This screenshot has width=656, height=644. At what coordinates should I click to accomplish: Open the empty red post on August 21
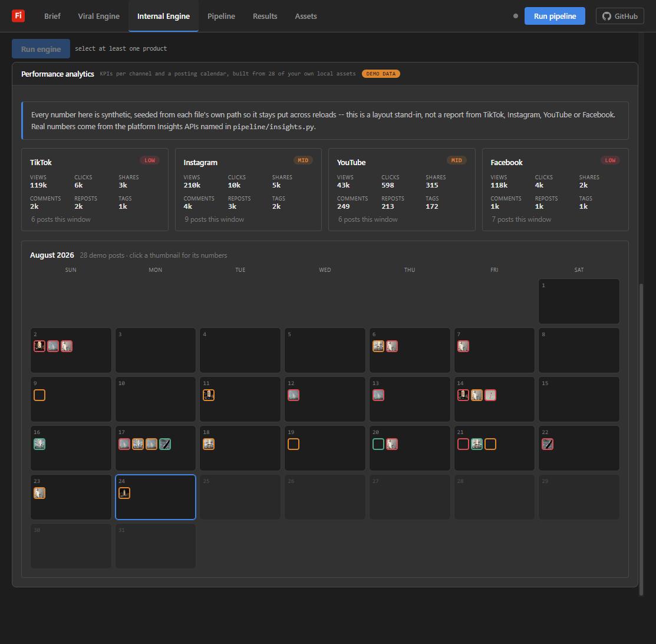pos(463,444)
